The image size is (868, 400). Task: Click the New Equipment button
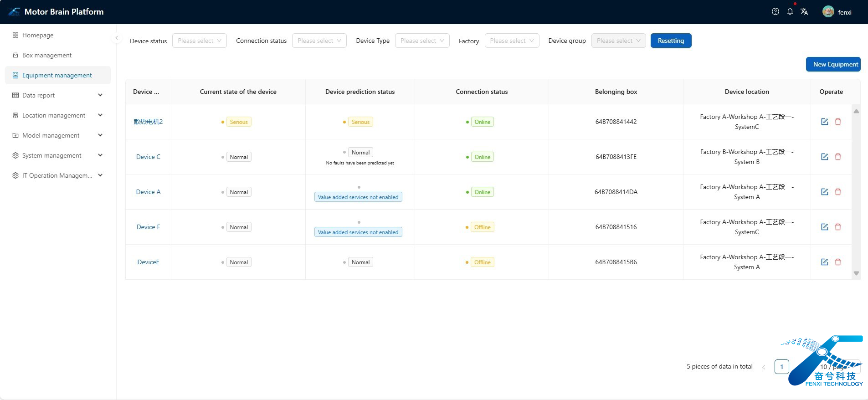tap(833, 64)
